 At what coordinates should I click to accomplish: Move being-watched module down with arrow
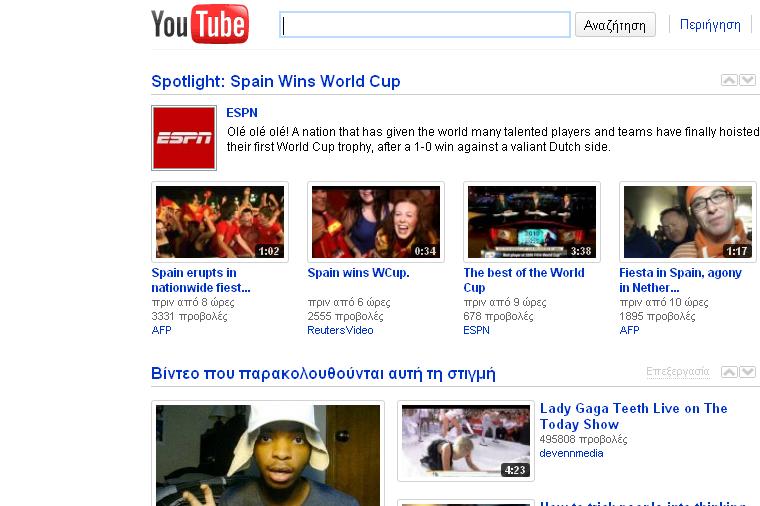click(747, 372)
